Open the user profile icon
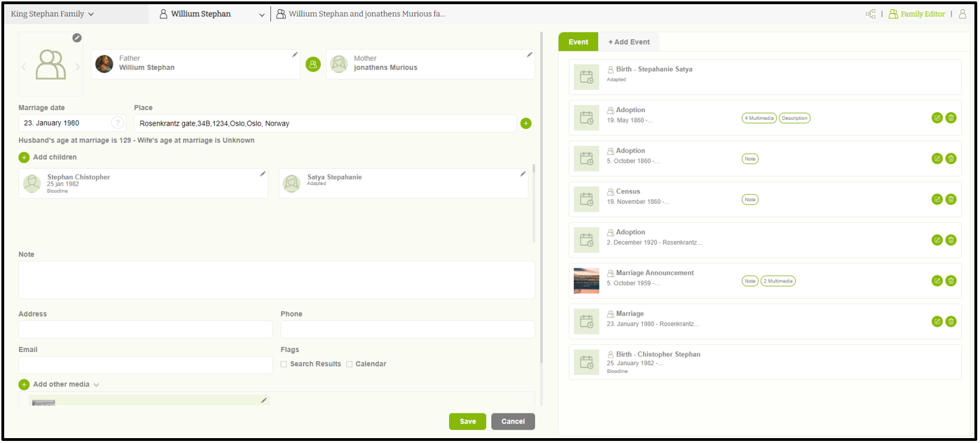This screenshot has height=443, width=980. point(962,14)
